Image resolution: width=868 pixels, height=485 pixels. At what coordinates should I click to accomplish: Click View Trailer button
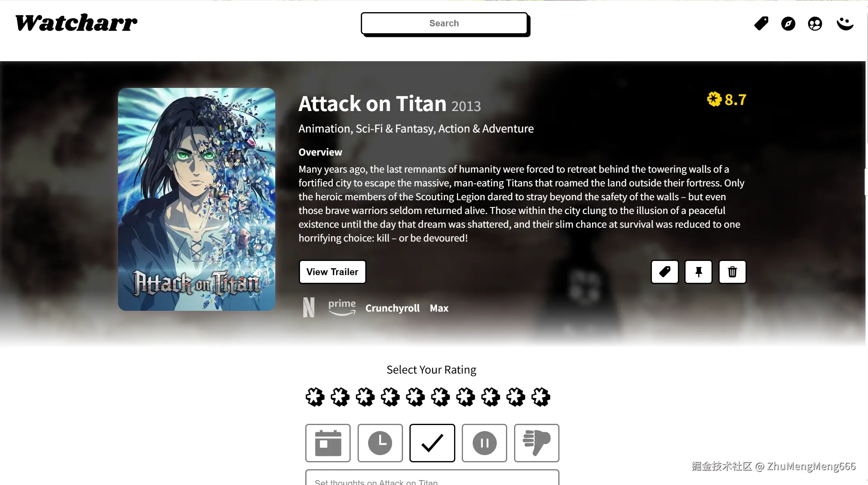[332, 272]
